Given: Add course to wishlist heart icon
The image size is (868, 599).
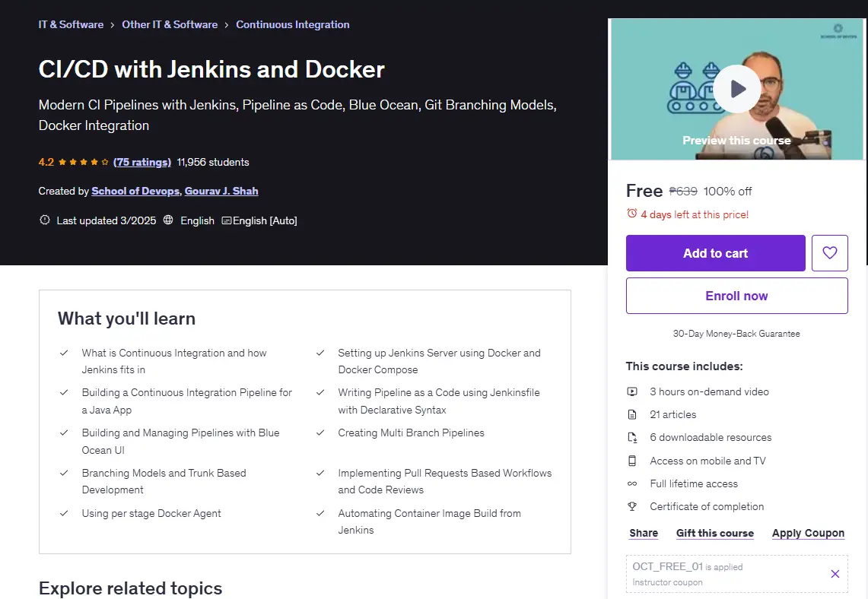Looking at the screenshot, I should click(x=829, y=253).
